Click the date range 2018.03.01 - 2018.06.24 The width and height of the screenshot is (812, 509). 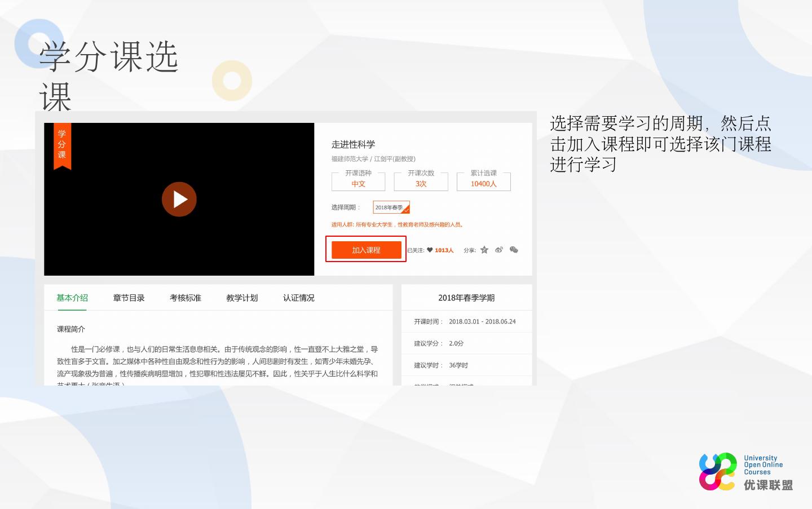(483, 321)
